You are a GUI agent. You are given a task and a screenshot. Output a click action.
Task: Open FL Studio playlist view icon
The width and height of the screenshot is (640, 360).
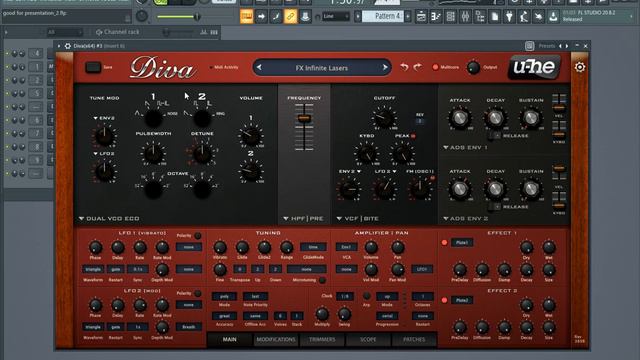tap(421, 17)
